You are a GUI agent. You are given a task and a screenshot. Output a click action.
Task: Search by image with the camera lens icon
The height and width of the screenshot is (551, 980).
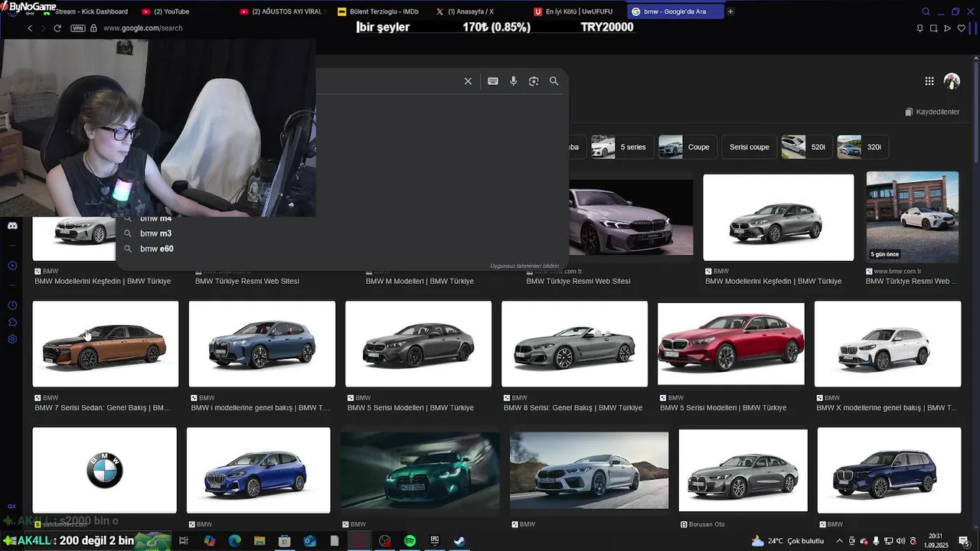coord(534,81)
